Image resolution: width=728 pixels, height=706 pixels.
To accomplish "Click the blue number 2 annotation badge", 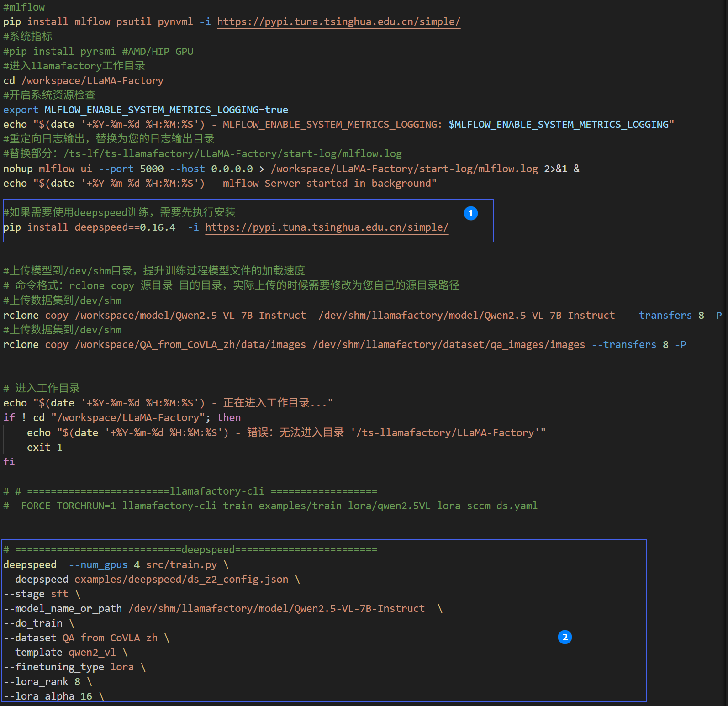I will (564, 637).
